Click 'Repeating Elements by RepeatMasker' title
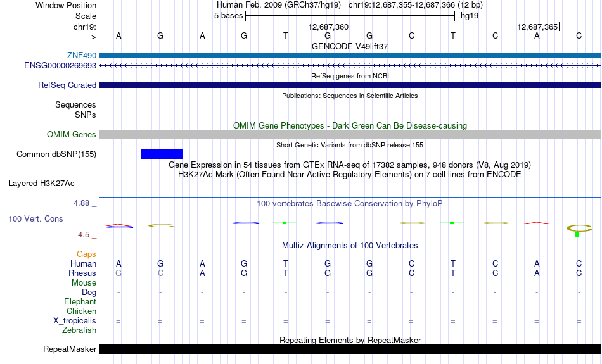Screen dimensions: 602x364 coord(350,340)
